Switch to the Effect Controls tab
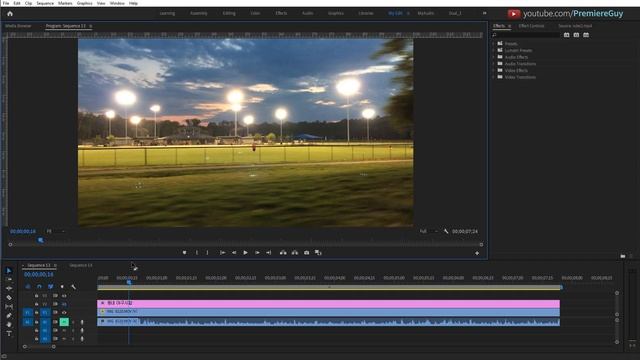This screenshot has height=360, width=640. coord(531,26)
